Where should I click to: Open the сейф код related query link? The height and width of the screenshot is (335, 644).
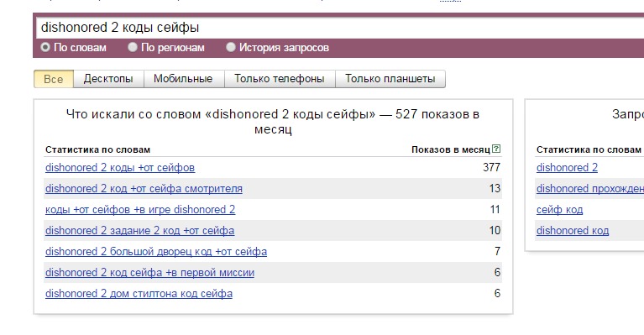(x=559, y=209)
